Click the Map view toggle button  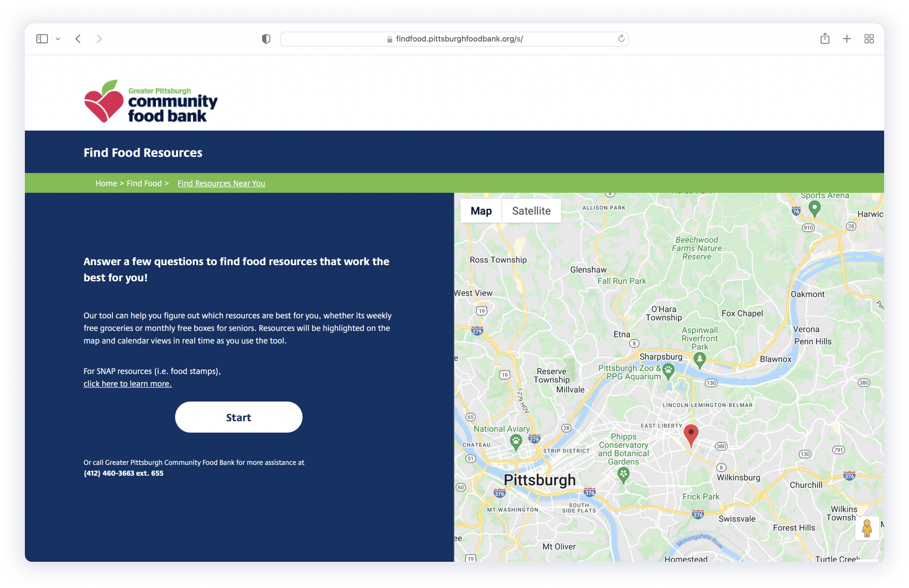481,211
